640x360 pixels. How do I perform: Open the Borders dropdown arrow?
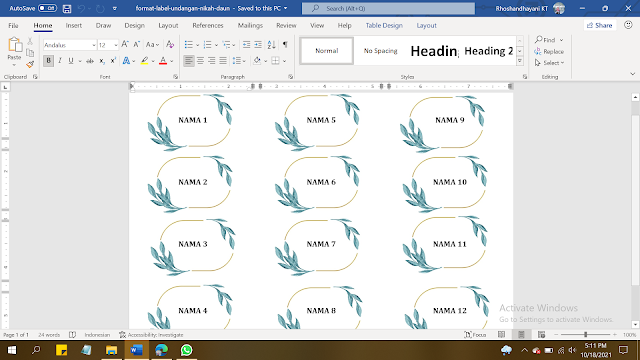(284, 61)
